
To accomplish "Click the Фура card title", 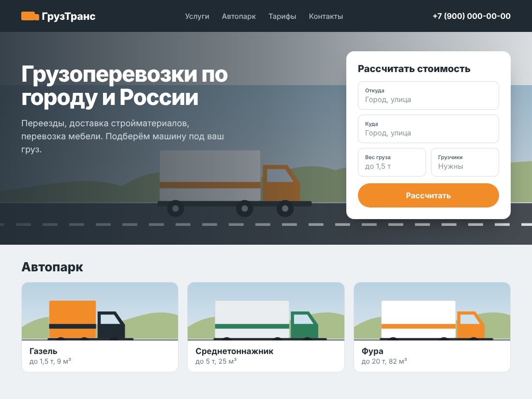I will click(x=372, y=351).
